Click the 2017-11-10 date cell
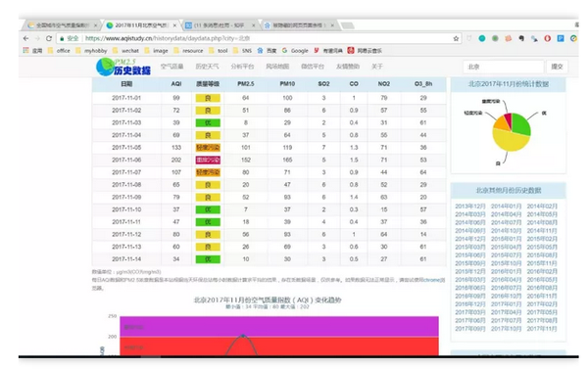 coord(126,209)
